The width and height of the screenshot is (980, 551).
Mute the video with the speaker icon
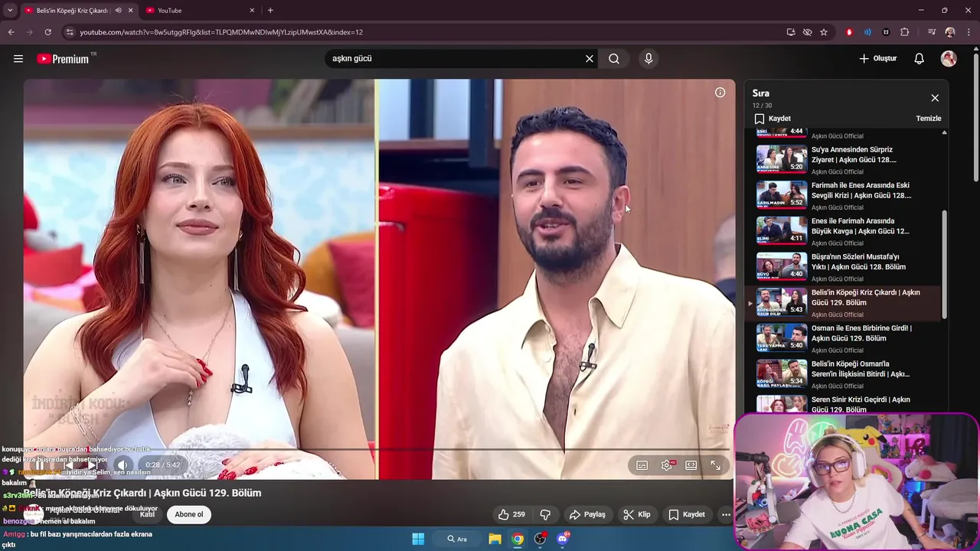coord(122,465)
